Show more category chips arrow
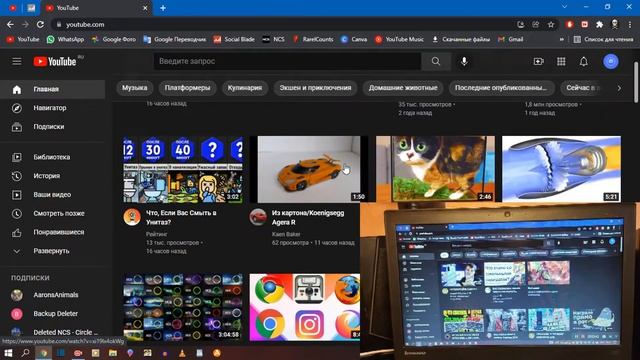Image resolution: width=640 pixels, height=360 pixels. (619, 88)
